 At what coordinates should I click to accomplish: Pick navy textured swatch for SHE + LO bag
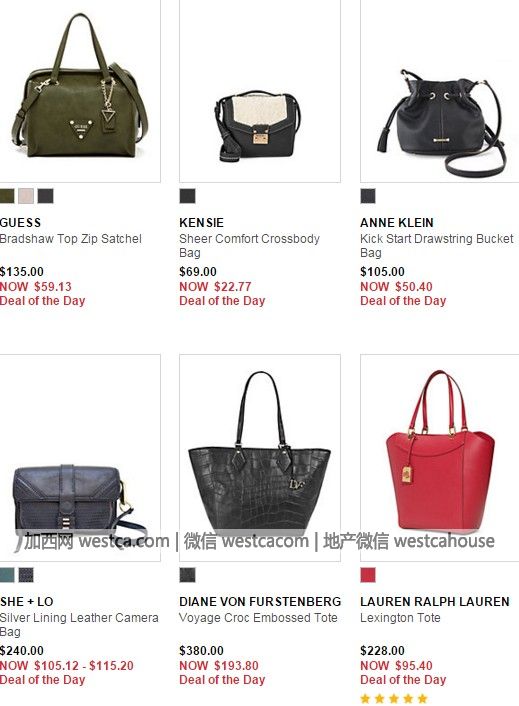pyautogui.click(x=26, y=575)
